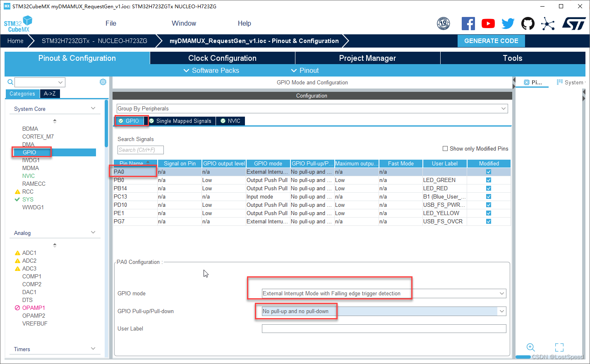Click the warning icon next to RCC
This screenshot has height=364, width=590.
click(x=17, y=192)
